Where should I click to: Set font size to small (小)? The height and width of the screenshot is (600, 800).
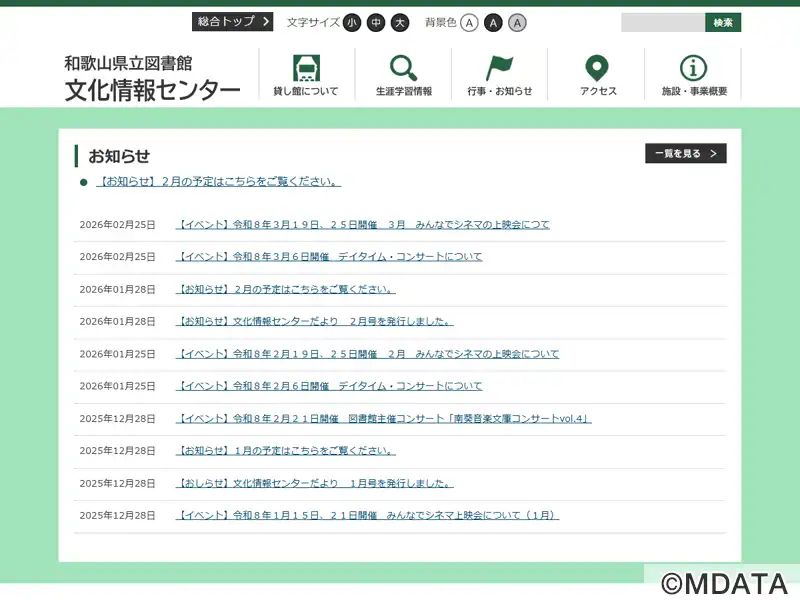[352, 22]
